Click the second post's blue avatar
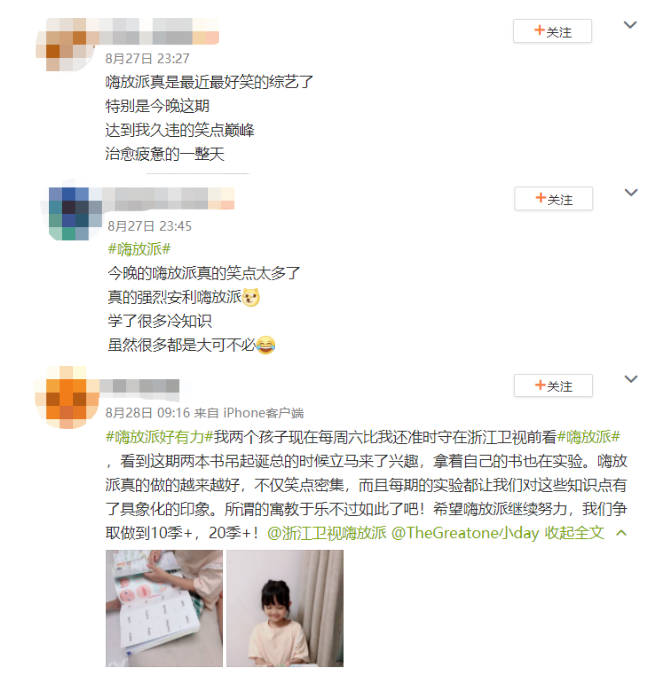Image resolution: width=667 pixels, height=681 pixels. [69, 214]
